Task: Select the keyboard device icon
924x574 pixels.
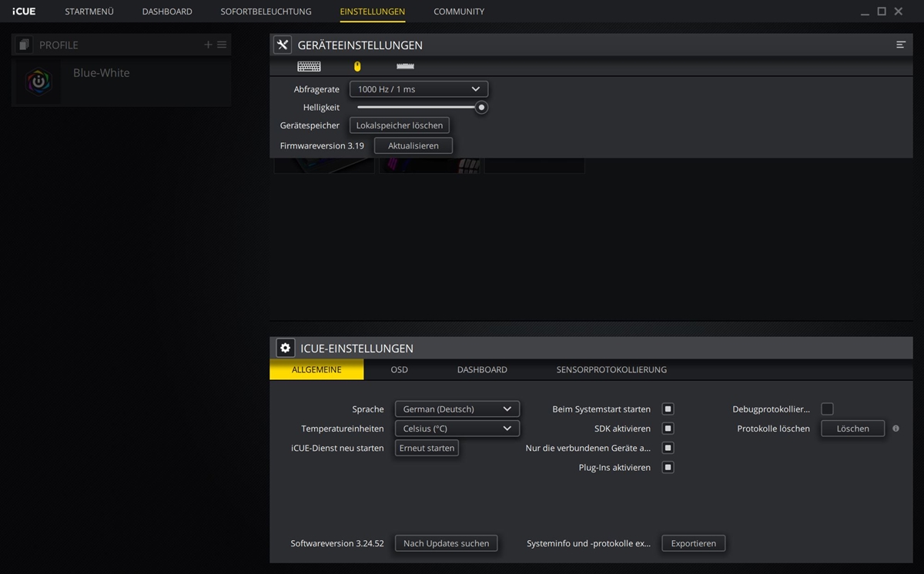Action: pos(309,66)
